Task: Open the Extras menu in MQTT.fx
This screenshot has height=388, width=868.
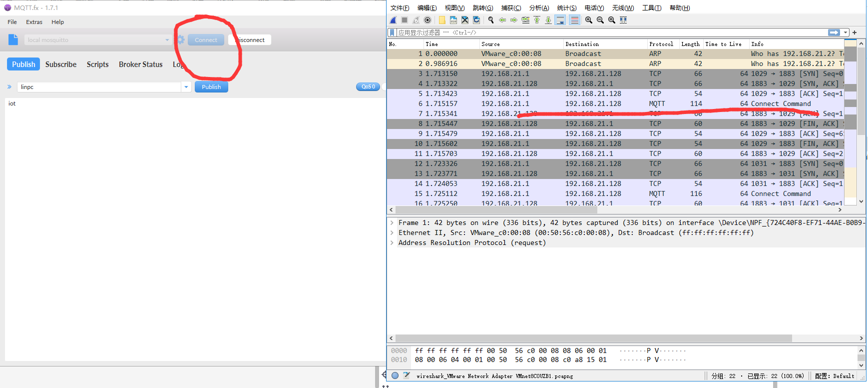Action: [34, 22]
